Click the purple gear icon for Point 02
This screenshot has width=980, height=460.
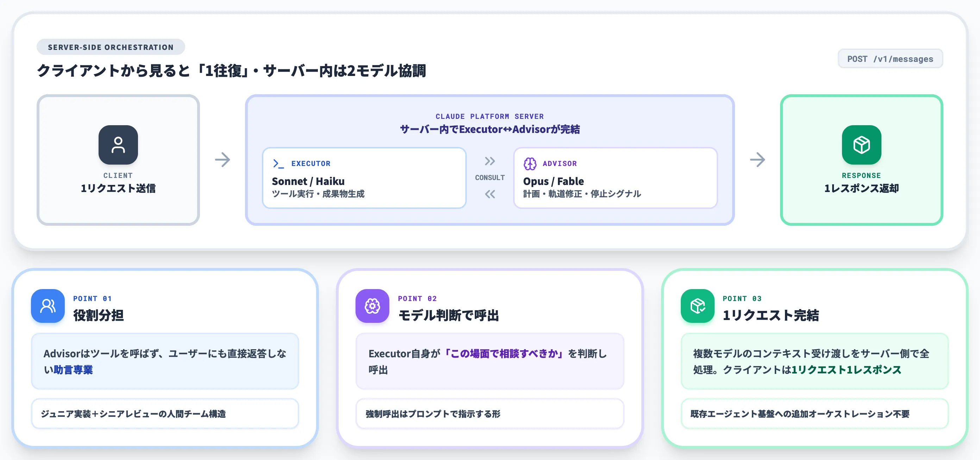pyautogui.click(x=372, y=306)
